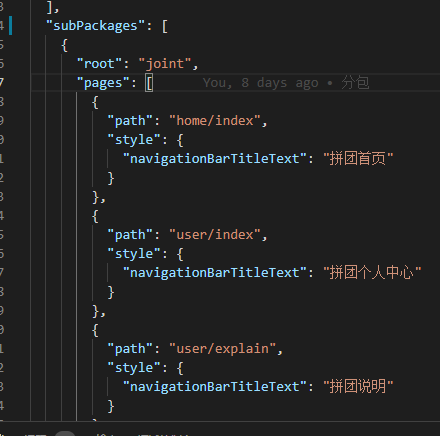
Task: Click the "subPackages" key
Action: pyautogui.click(x=95, y=26)
